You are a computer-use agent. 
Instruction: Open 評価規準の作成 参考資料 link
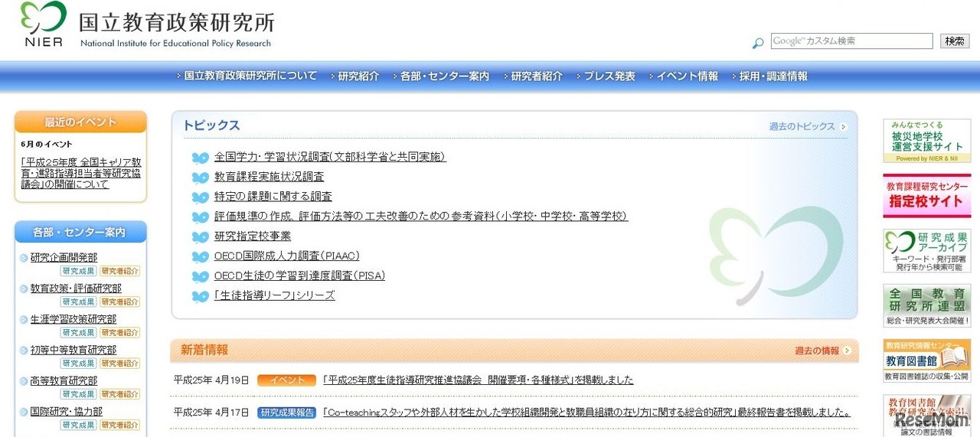421,217
